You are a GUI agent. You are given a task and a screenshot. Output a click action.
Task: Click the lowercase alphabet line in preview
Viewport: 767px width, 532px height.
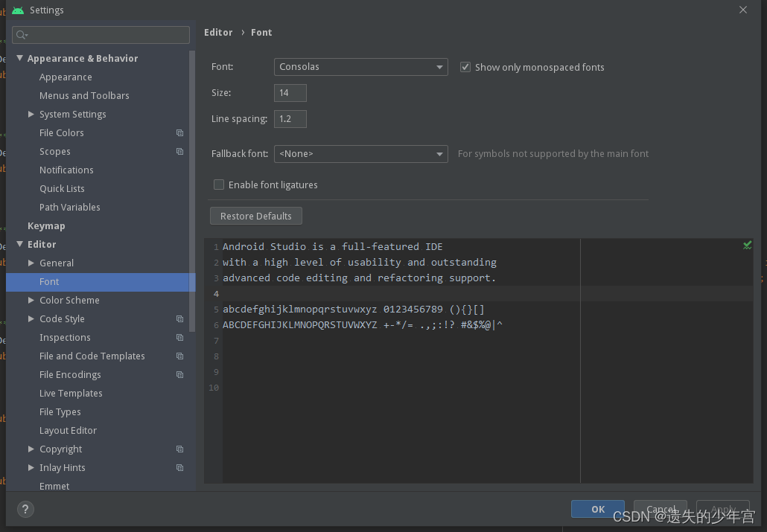click(353, 309)
